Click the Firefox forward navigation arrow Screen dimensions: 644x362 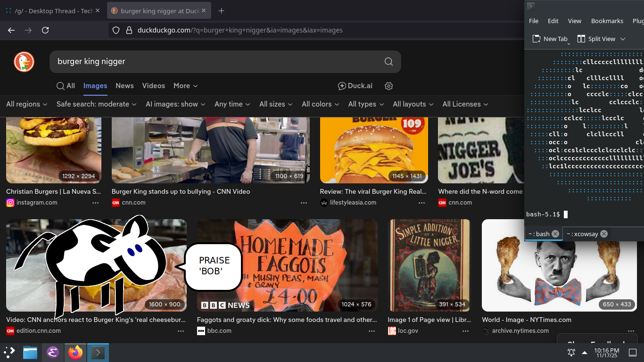(x=28, y=30)
